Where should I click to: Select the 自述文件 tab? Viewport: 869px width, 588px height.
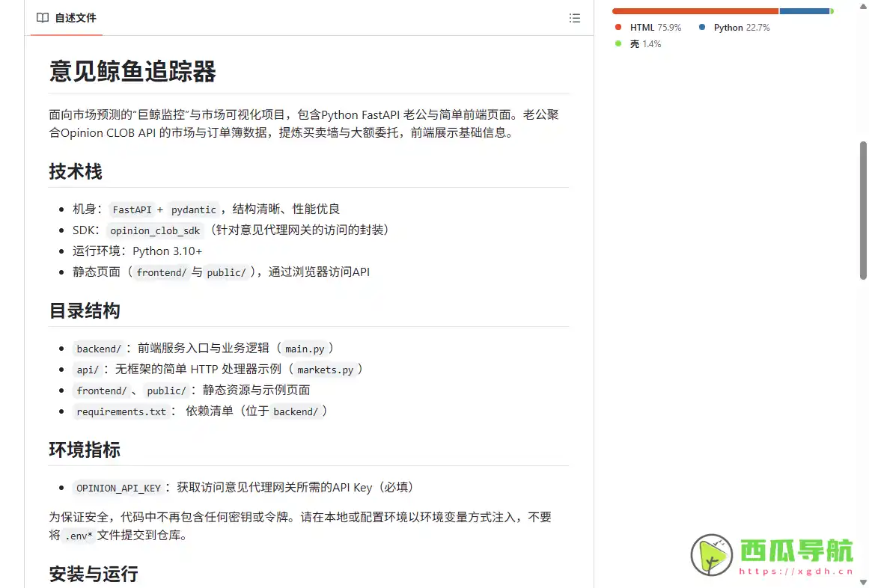[x=73, y=17]
